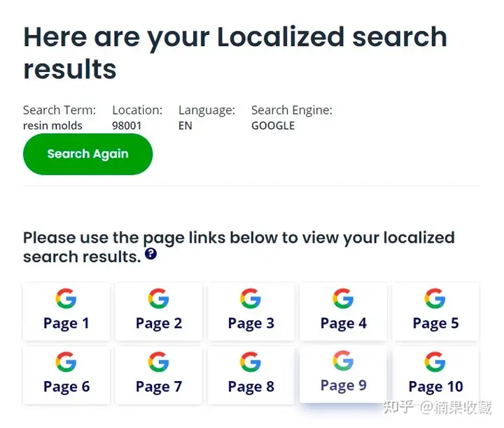This screenshot has width=504, height=428.
Task: Click the Google icon above Page 5
Action: 435,299
